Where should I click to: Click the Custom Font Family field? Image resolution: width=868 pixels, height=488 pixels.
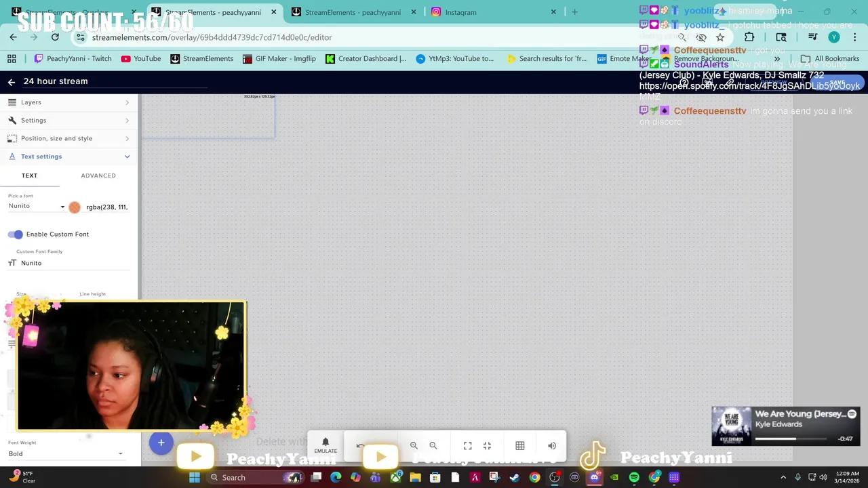tap(68, 263)
